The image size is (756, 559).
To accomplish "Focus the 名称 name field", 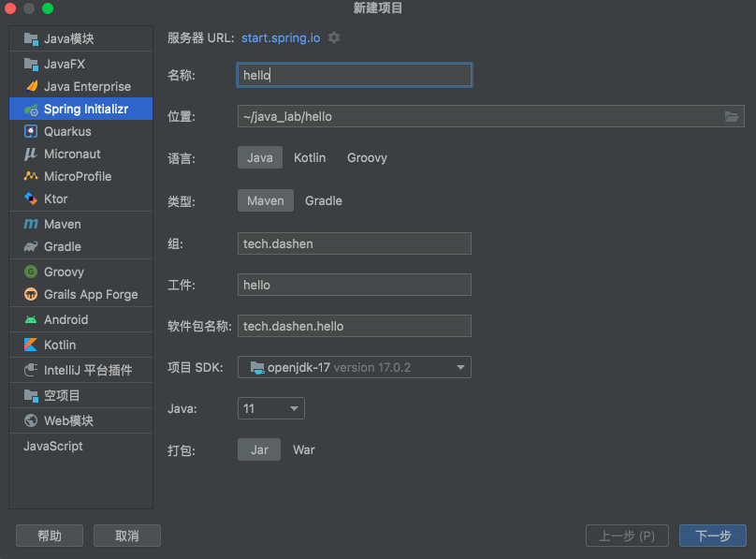I will click(x=355, y=75).
